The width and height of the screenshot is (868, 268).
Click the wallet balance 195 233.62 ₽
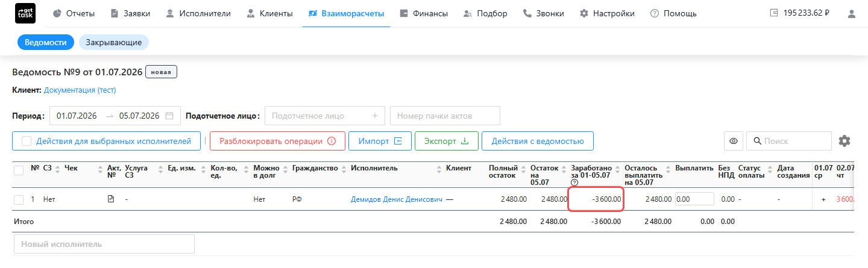(x=800, y=13)
